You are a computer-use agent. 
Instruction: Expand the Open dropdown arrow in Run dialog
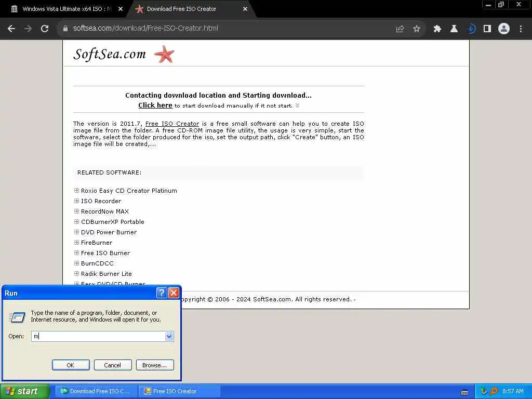(x=169, y=336)
